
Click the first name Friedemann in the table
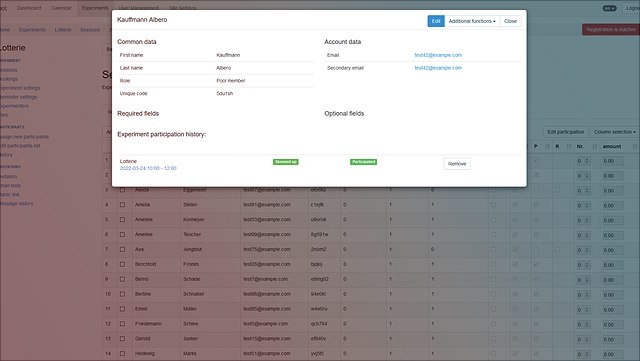[x=148, y=324]
